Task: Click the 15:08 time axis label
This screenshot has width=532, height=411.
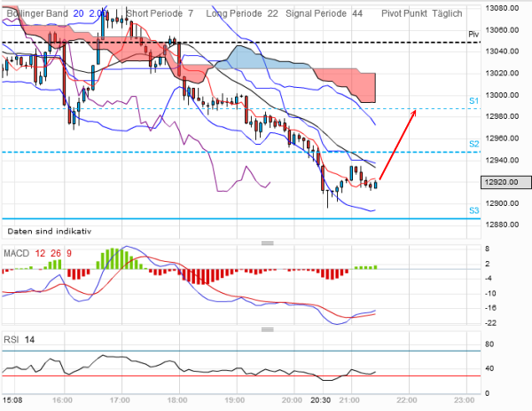Action: point(12,400)
